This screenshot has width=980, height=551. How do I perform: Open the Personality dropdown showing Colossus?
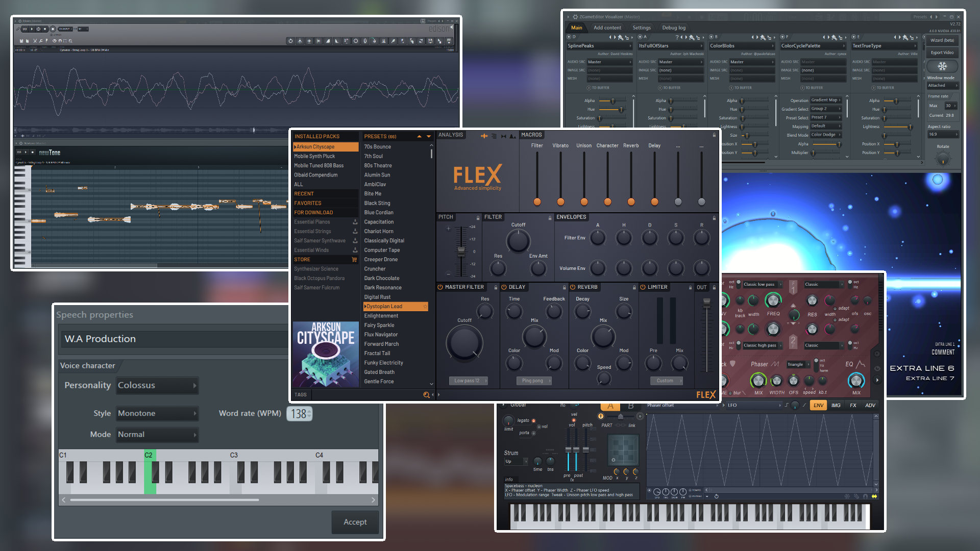pos(157,385)
